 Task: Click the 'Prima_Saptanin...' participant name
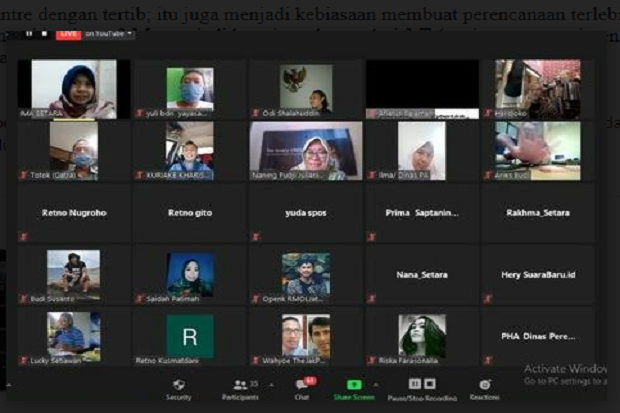[x=422, y=213]
